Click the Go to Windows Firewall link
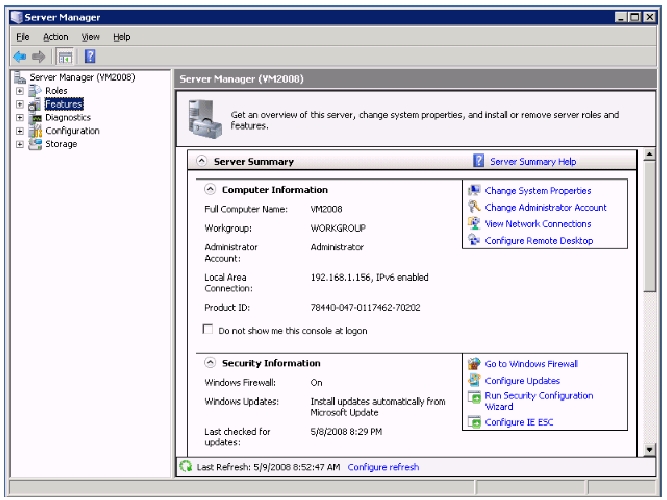 coord(531,364)
